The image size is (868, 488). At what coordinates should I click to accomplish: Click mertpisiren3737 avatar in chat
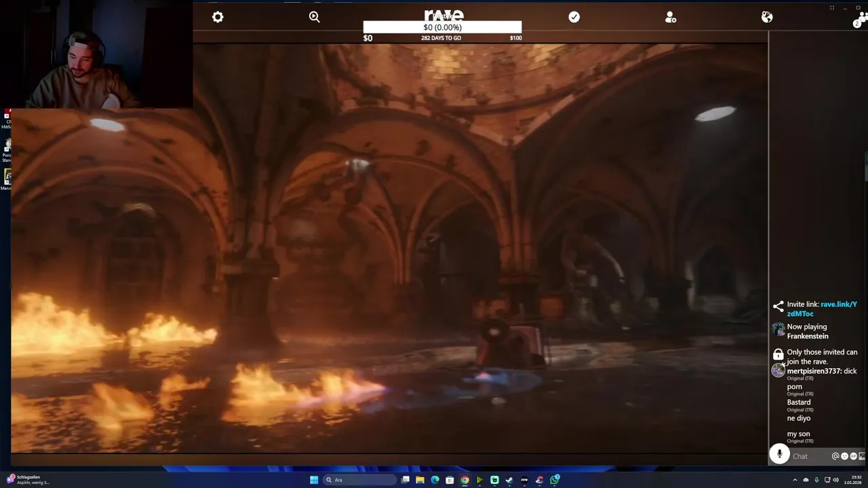pyautogui.click(x=778, y=371)
